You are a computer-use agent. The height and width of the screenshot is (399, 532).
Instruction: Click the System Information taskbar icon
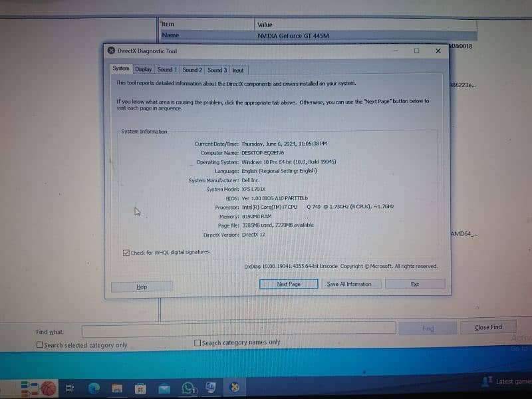pos(211,387)
